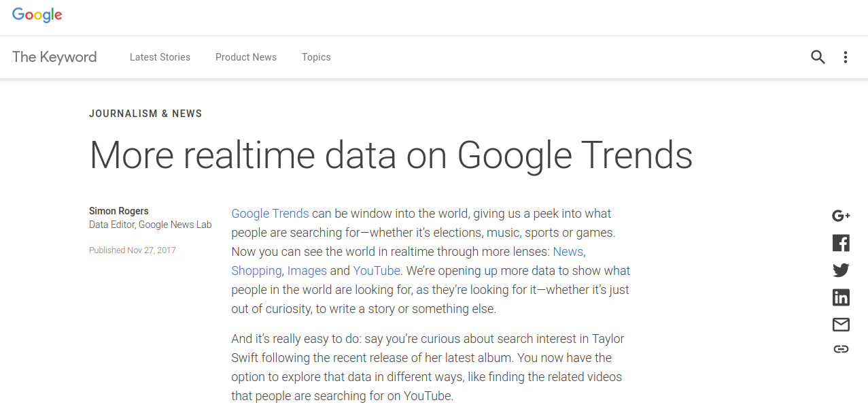Click the article headline text
Image resolution: width=868 pixels, height=409 pixels.
(x=391, y=155)
